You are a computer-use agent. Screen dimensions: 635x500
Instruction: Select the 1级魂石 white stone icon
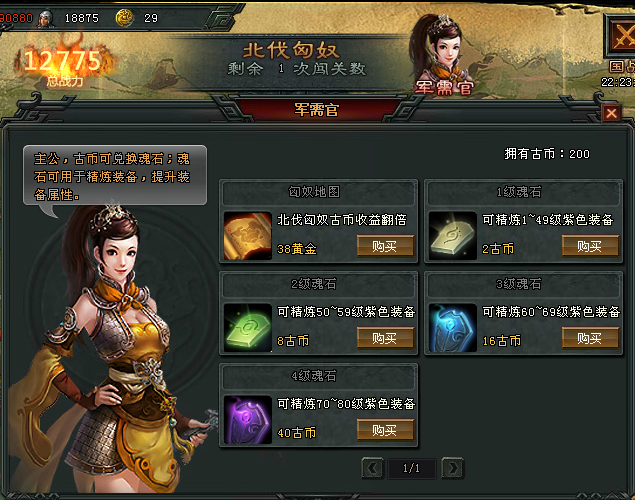[x=452, y=236]
